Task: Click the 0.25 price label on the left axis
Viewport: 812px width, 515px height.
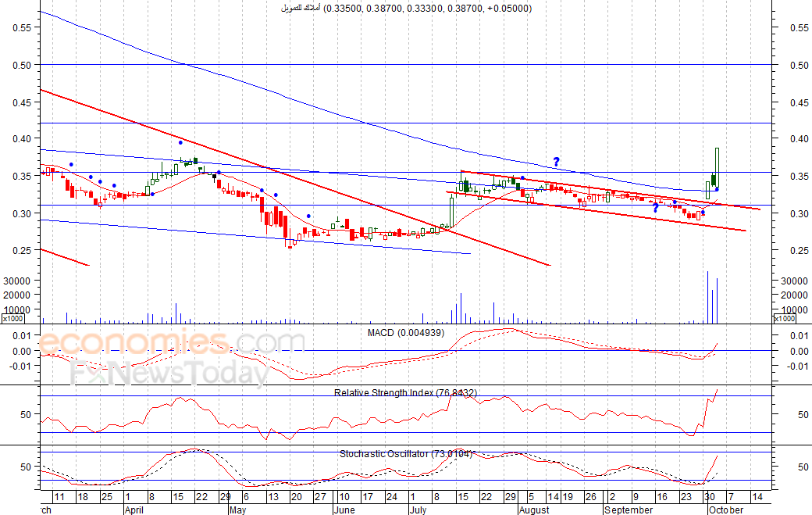Action: point(22,251)
